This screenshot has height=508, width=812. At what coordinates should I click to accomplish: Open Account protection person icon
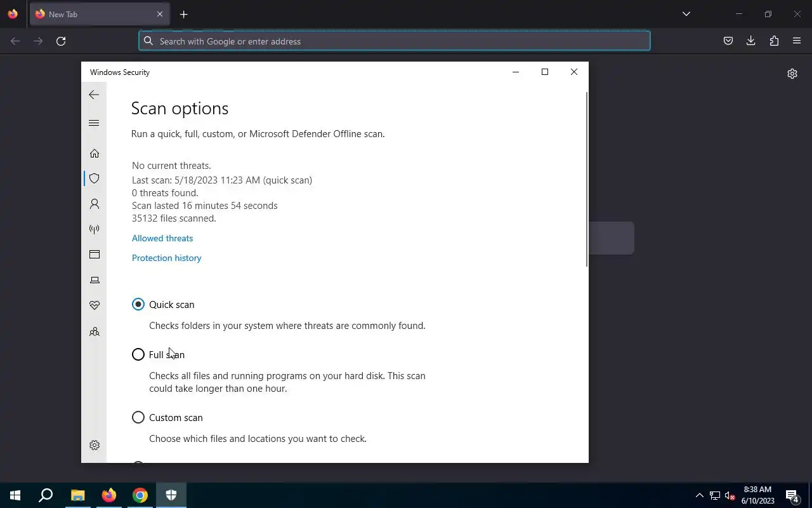(x=95, y=204)
